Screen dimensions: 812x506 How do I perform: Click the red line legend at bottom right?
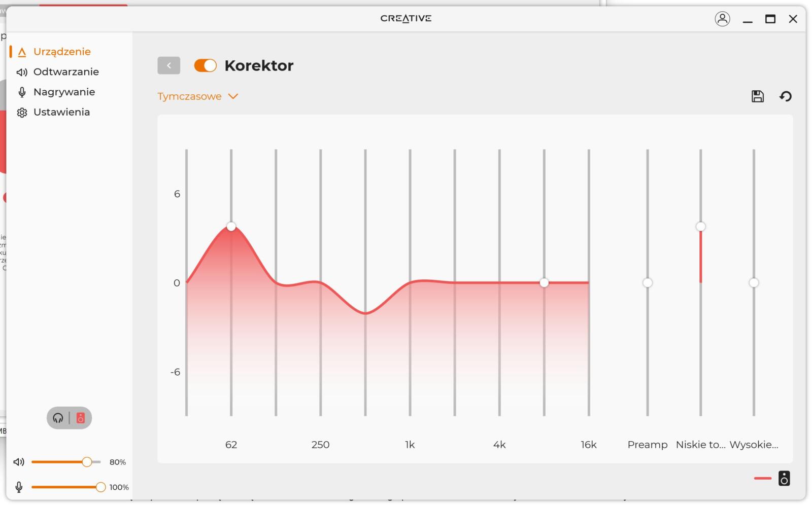763,478
